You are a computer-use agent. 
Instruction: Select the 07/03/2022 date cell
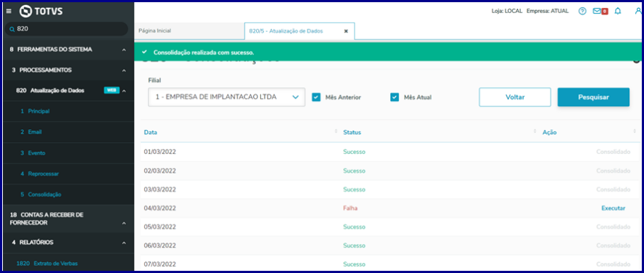click(x=160, y=264)
